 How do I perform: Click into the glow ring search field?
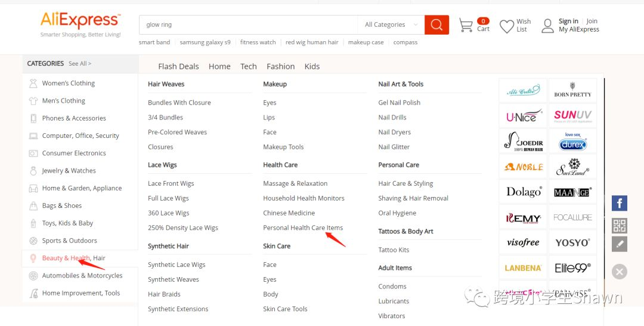click(x=249, y=24)
